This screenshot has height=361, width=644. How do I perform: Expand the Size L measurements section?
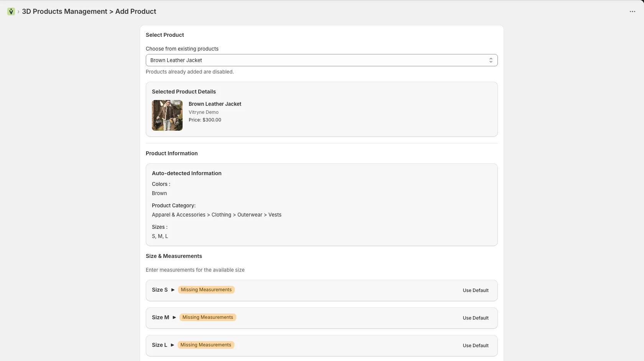(x=172, y=345)
